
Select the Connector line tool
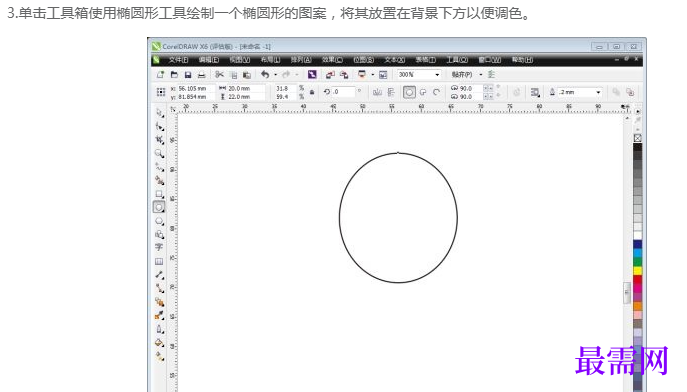pos(159,288)
